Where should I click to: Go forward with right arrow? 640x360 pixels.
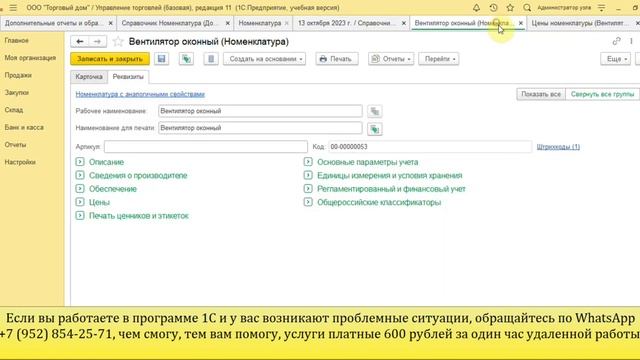[x=97, y=41]
